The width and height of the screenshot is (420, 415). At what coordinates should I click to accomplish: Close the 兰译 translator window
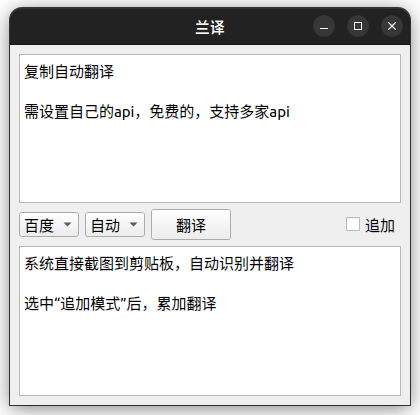point(392,26)
